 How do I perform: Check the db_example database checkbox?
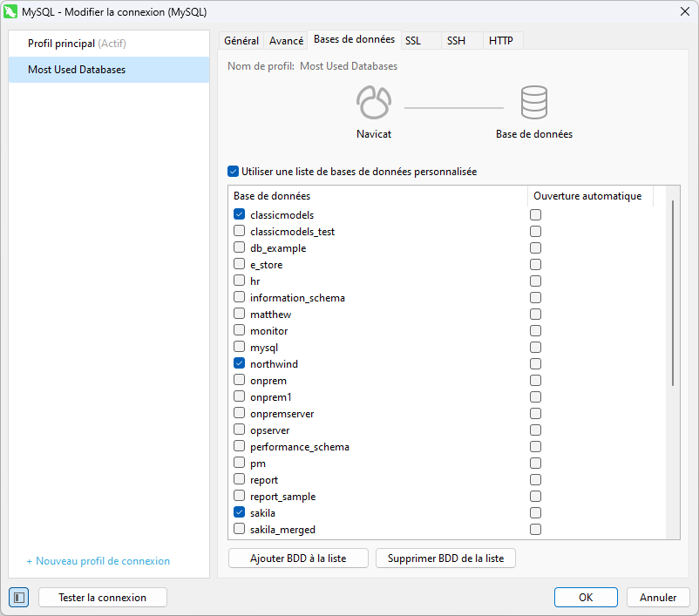coord(240,247)
